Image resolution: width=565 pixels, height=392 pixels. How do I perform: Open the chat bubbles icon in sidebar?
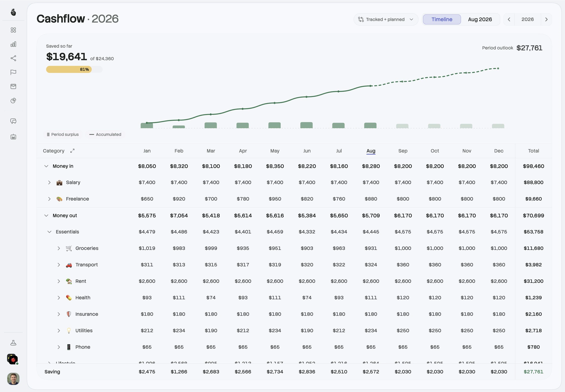coord(13,121)
